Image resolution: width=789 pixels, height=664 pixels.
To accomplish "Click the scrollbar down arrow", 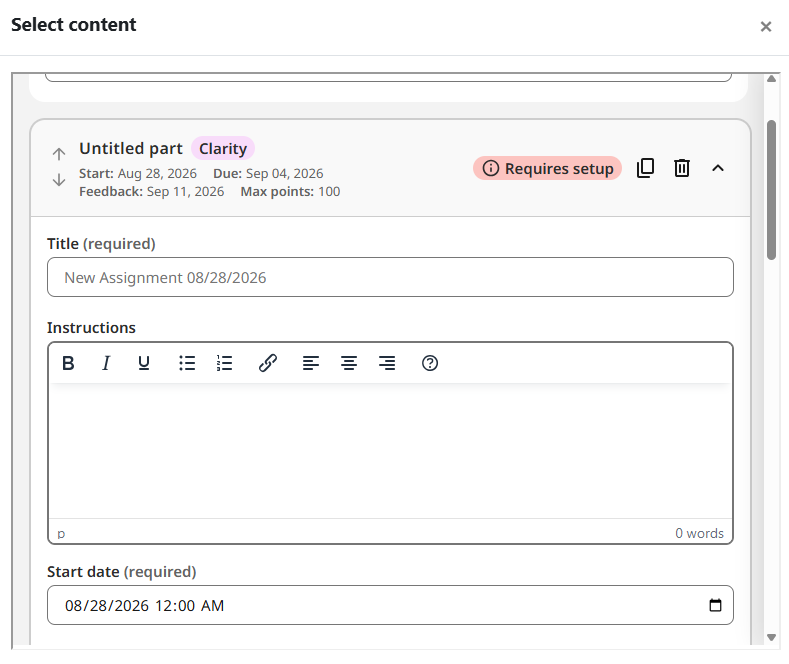I will [x=771, y=637].
